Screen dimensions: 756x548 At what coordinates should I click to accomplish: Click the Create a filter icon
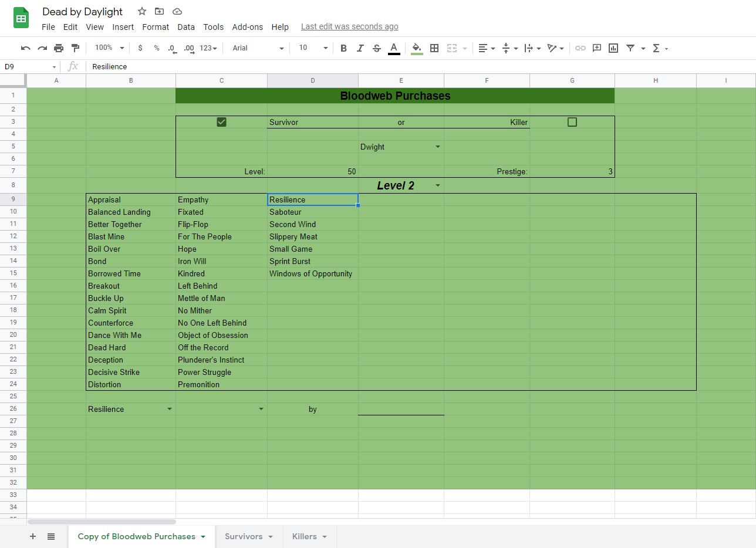tap(630, 48)
